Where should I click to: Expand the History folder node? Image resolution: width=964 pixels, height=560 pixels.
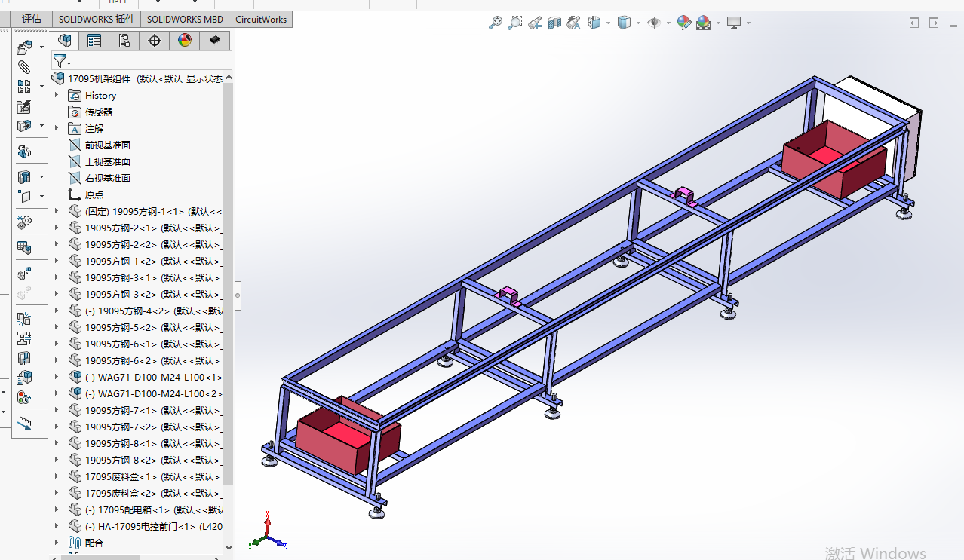tap(57, 96)
